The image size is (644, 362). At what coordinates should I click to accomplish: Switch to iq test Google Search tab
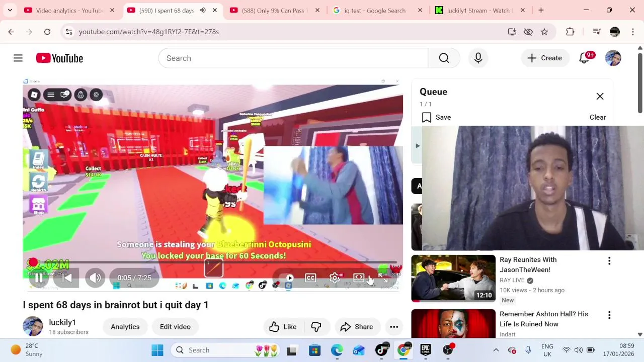(375, 10)
